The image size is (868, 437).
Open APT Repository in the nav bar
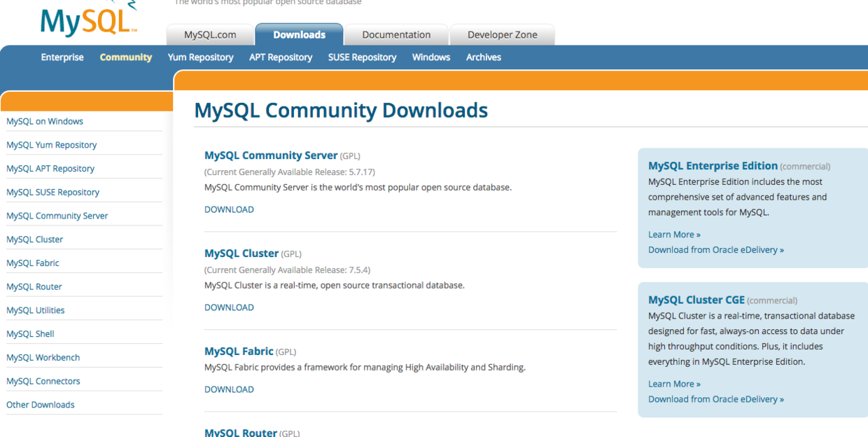pyautogui.click(x=281, y=57)
